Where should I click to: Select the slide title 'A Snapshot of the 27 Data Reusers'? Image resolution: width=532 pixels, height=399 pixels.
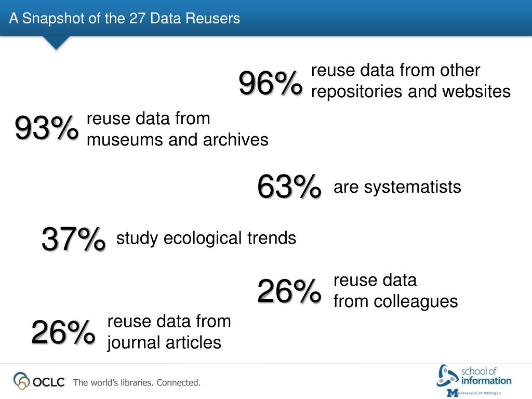click(x=125, y=18)
